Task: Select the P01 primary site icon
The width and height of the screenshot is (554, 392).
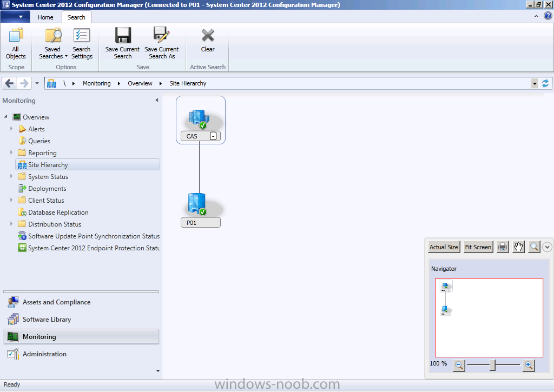Action: (197, 204)
